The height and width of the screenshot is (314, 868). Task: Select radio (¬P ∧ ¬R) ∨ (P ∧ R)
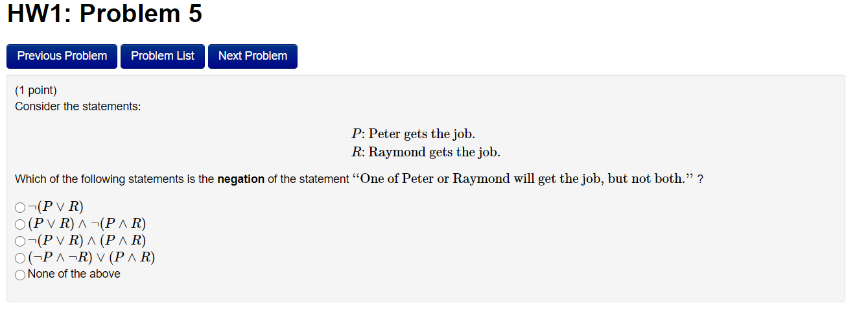pyautogui.click(x=20, y=258)
